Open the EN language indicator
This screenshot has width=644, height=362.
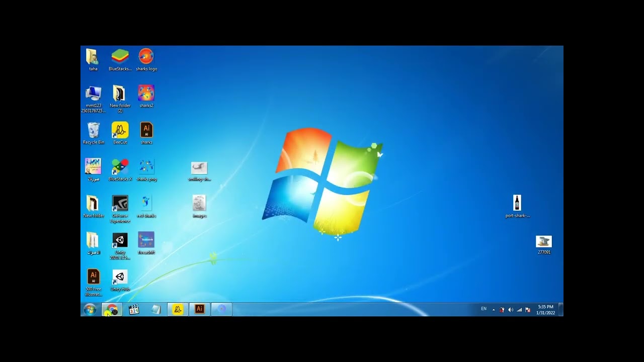pos(484,309)
